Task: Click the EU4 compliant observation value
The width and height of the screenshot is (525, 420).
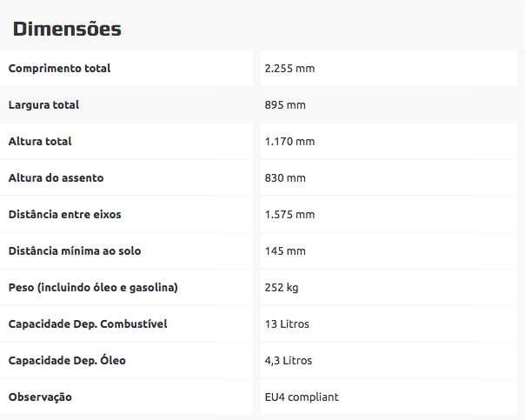Action: (302, 397)
